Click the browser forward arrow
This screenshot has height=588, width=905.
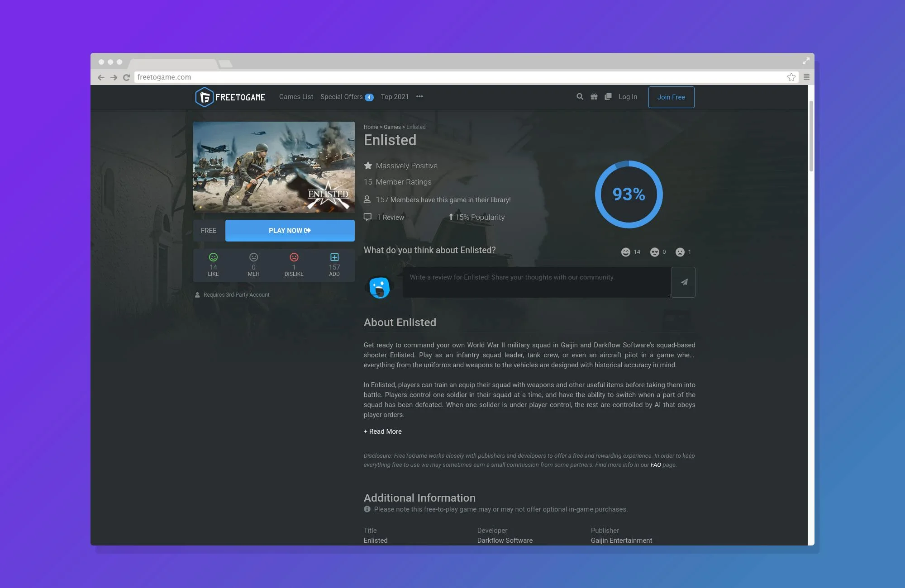[114, 77]
